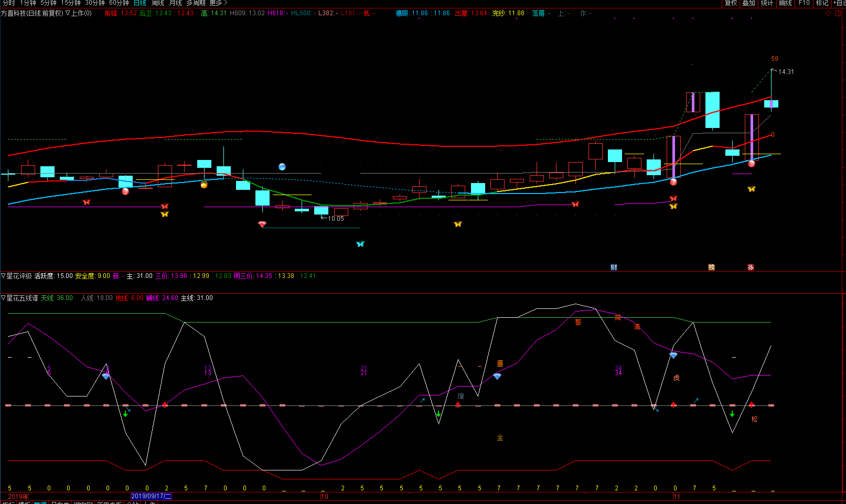Click the 画线 draw line button
The width and height of the screenshot is (846, 504).
point(785,3)
